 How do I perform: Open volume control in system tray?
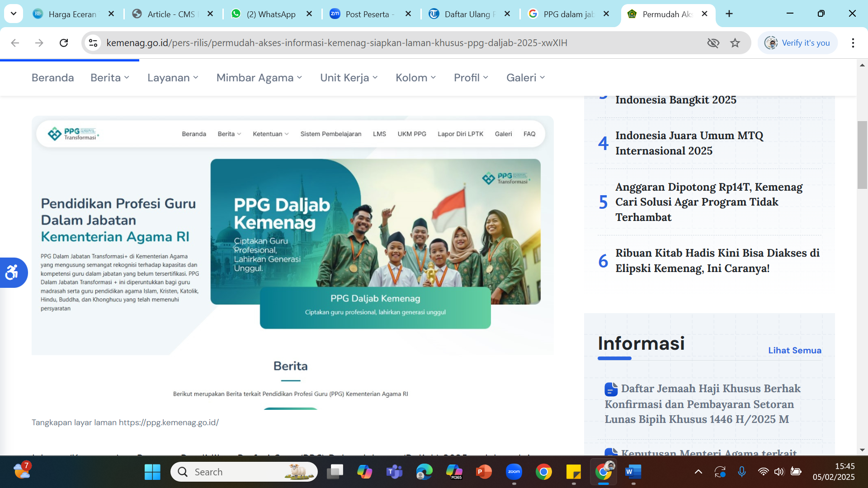pos(779,472)
